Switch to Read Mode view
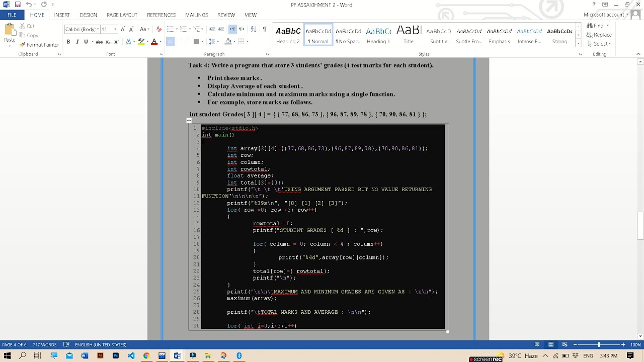 537,344
